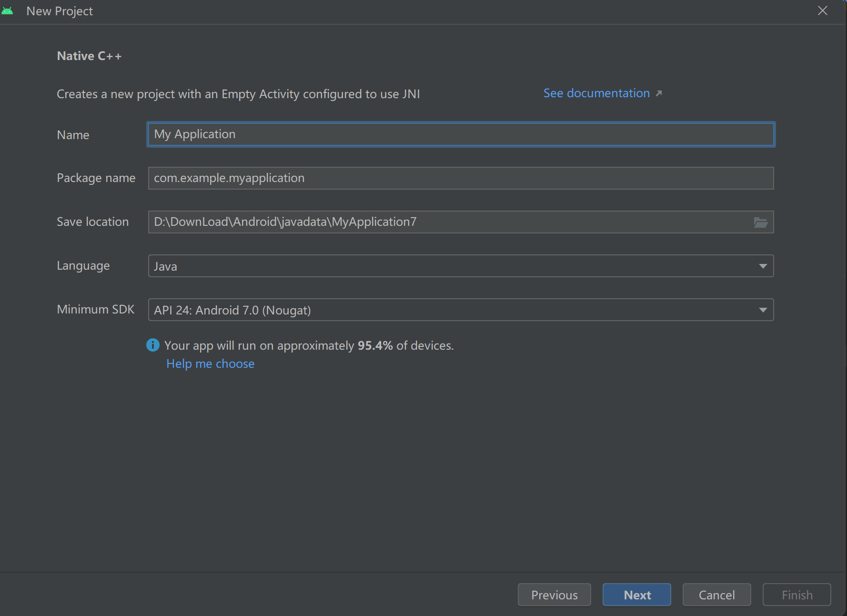Image resolution: width=847 pixels, height=616 pixels.
Task: Focus the Name field containing My Application
Action: [460, 134]
